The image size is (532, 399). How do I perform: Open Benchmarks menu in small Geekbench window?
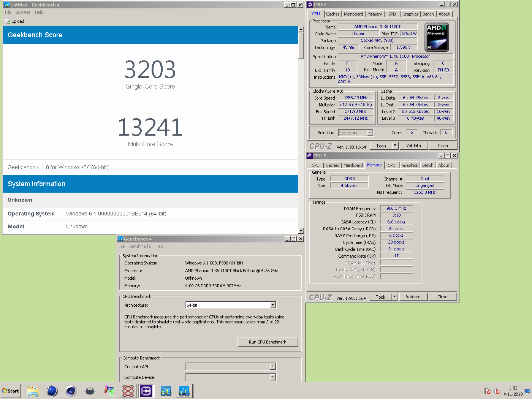[x=140, y=246]
